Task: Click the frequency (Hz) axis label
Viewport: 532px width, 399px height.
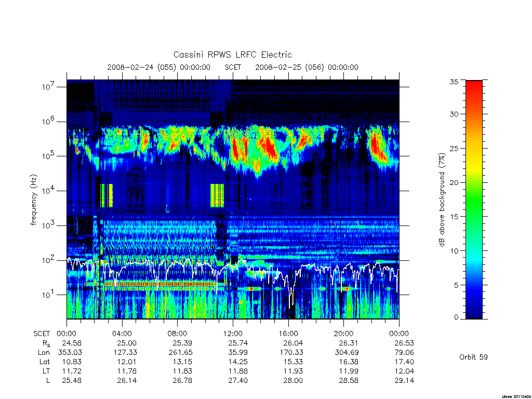Action: 33,200
